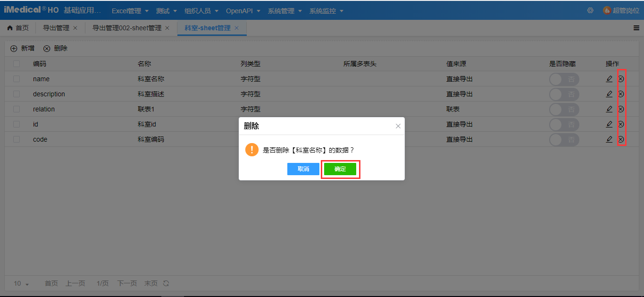
Task: Click the edit pencil for the name row
Action: [x=609, y=79]
